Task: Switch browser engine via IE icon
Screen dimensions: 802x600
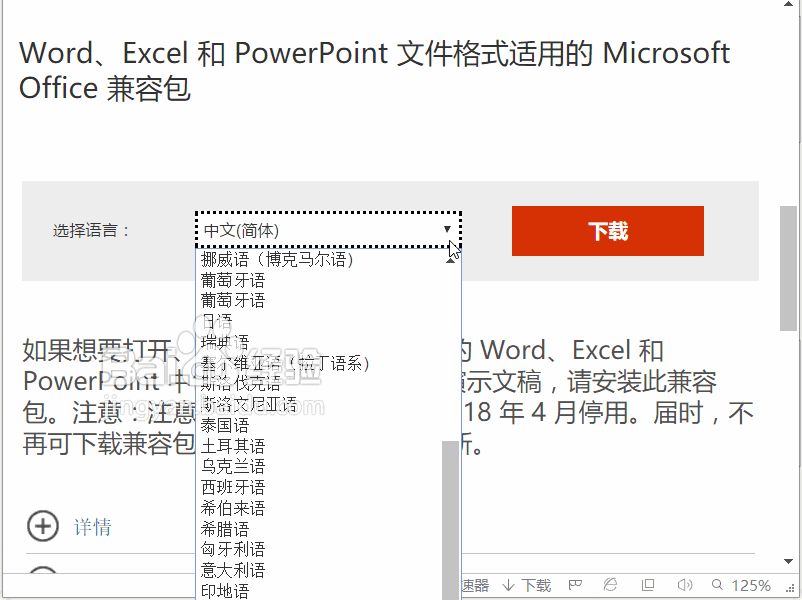Action: tap(611, 584)
